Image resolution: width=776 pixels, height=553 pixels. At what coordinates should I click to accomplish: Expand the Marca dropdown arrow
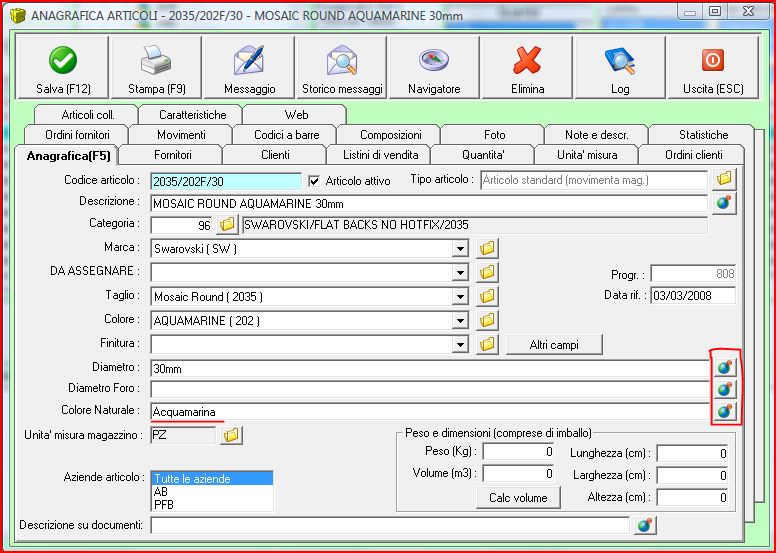tap(460, 249)
